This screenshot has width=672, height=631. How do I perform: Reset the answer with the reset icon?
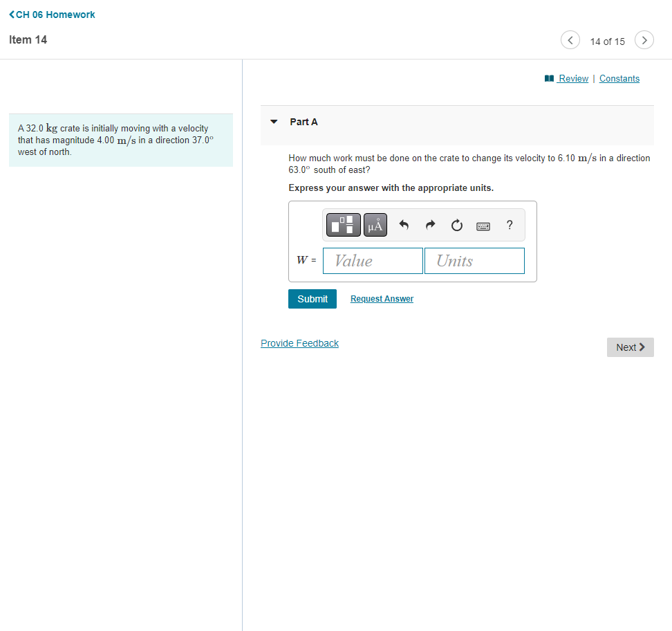456,224
